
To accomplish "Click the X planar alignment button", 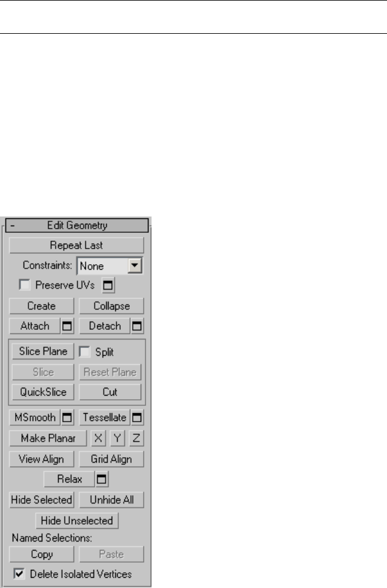I will pyautogui.click(x=98, y=438).
